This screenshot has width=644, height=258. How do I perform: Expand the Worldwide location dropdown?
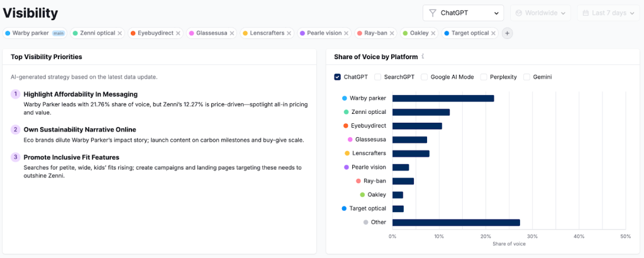[x=540, y=13]
